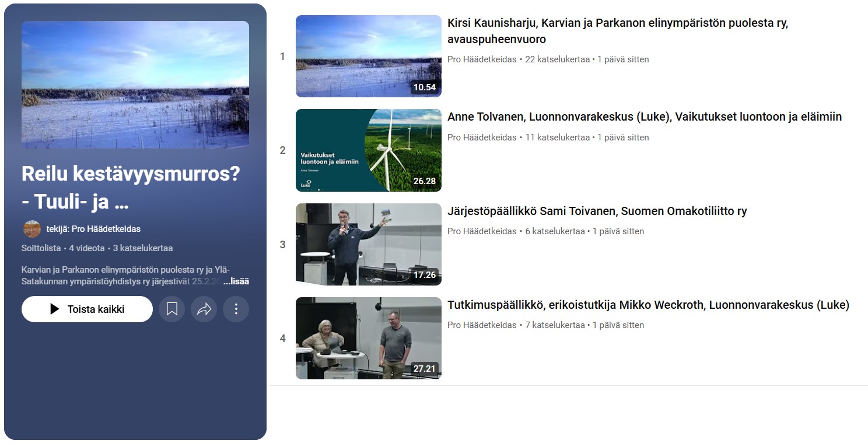The height and width of the screenshot is (444, 868).
Task: Open the playlist options three-dot menu
Action: (x=236, y=309)
